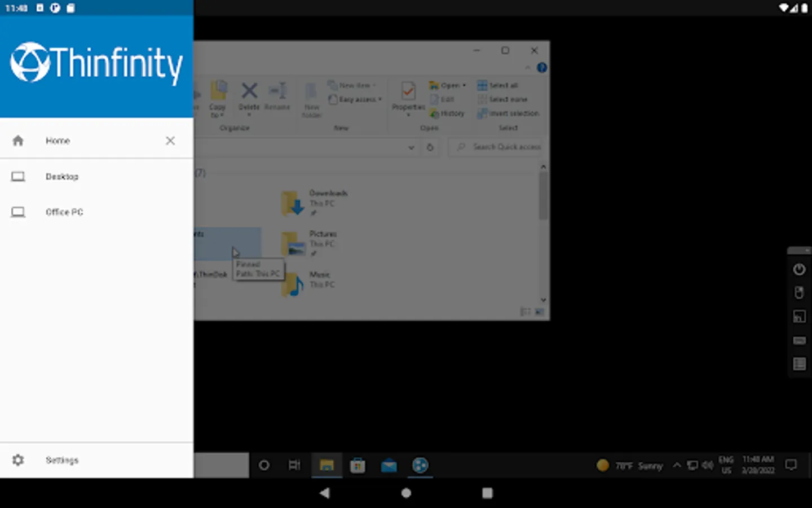This screenshot has height=508, width=812.
Task: Click the Sunny weather widget on taskbar
Action: [629, 466]
